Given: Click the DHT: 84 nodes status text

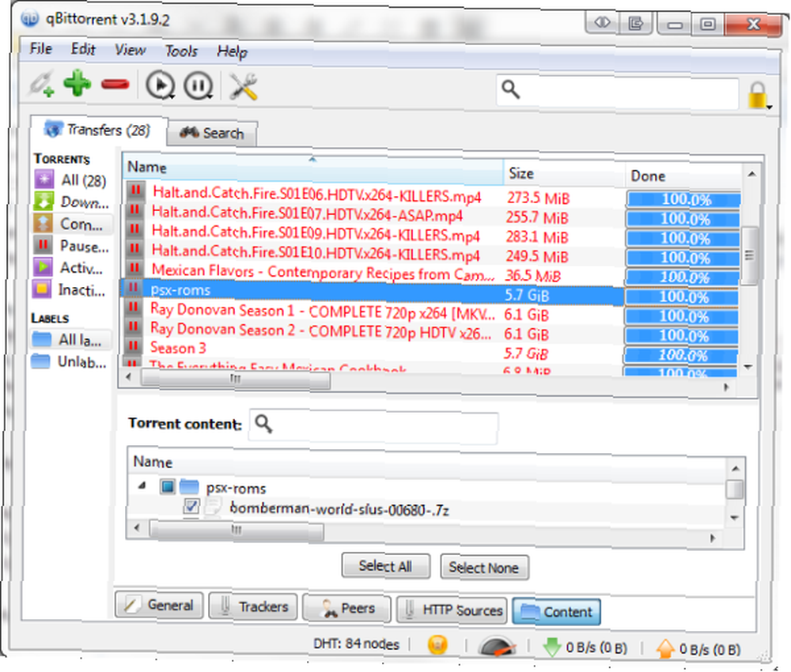Looking at the screenshot, I should [356, 644].
